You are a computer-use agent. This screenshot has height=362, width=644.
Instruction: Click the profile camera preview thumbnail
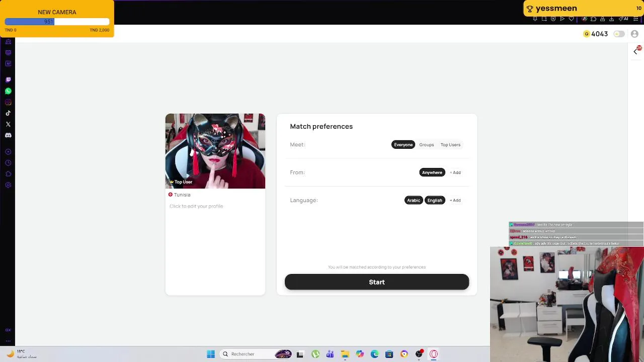pyautogui.click(x=215, y=151)
